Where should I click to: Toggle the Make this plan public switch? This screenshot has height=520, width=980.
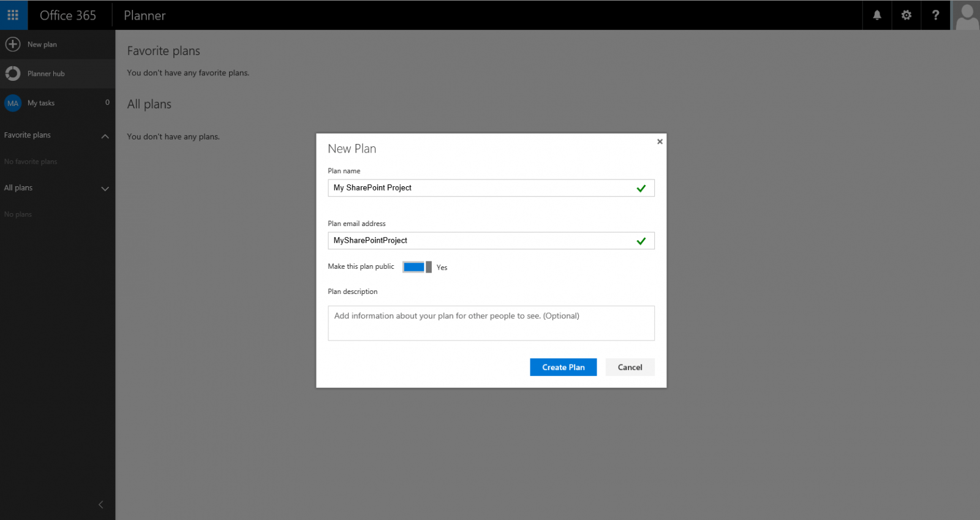tap(417, 267)
